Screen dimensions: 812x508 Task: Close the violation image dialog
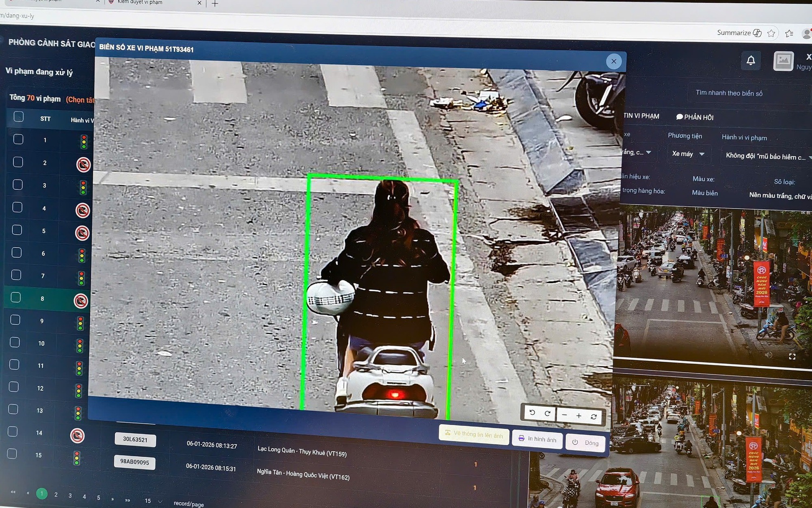613,61
